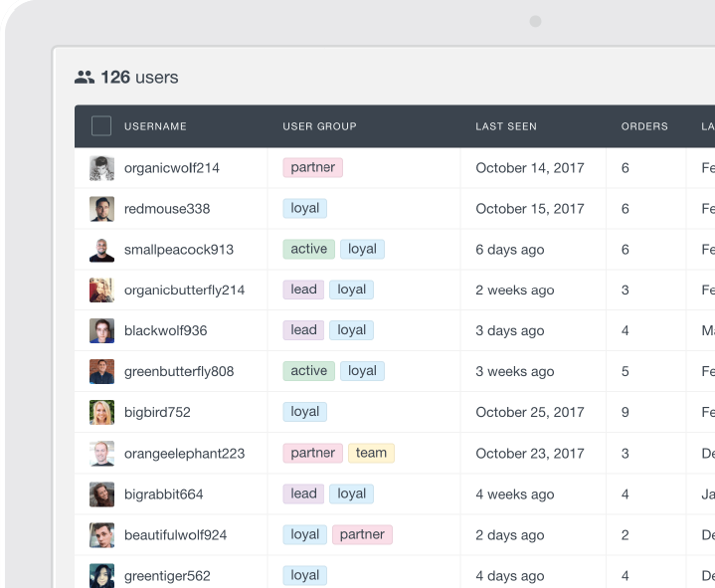Click last seen date October 23, 2017
The image size is (715, 588).
[530, 454]
